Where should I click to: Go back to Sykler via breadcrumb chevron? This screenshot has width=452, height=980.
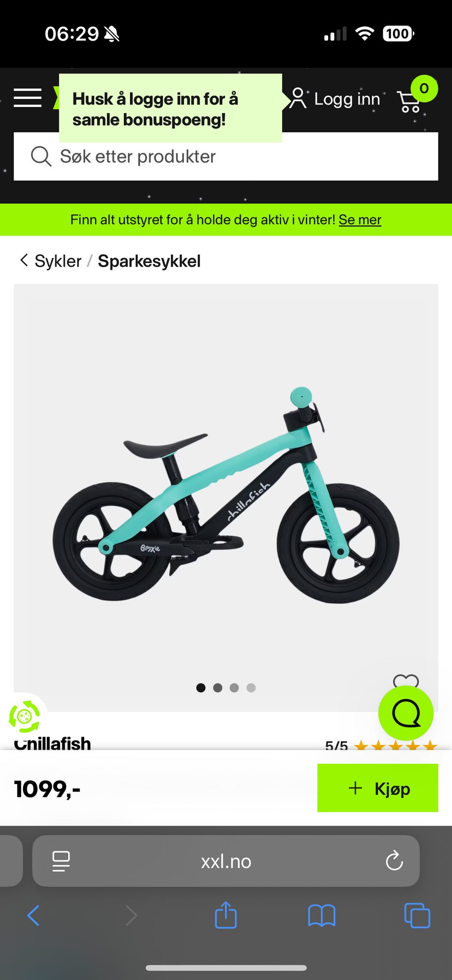coord(24,260)
